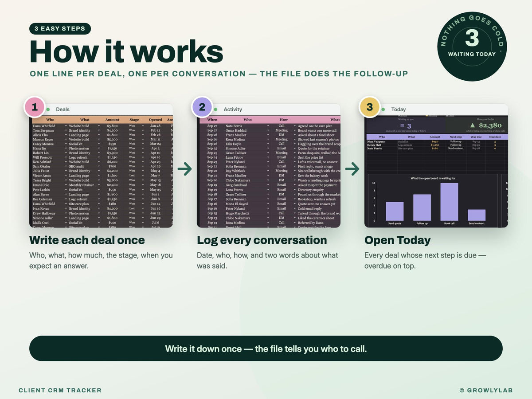Click the 'Book call' bar in the chart
The width and height of the screenshot is (532, 399).
click(x=449, y=202)
